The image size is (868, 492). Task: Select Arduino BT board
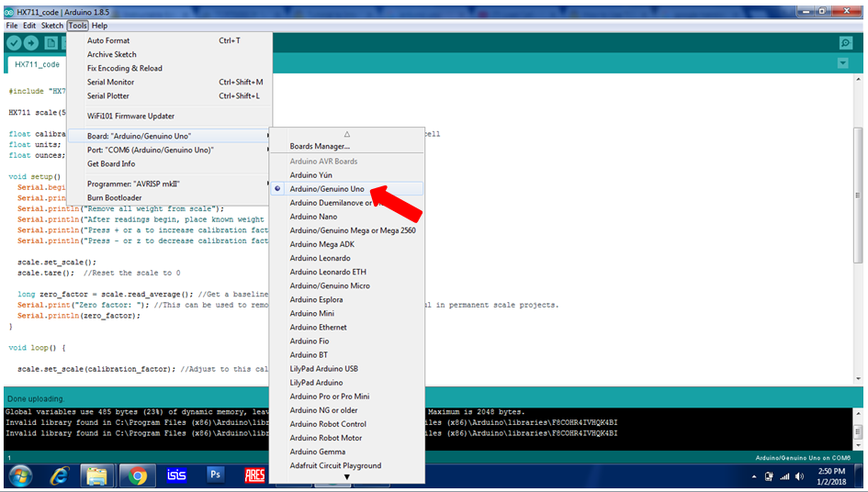[x=347, y=354]
